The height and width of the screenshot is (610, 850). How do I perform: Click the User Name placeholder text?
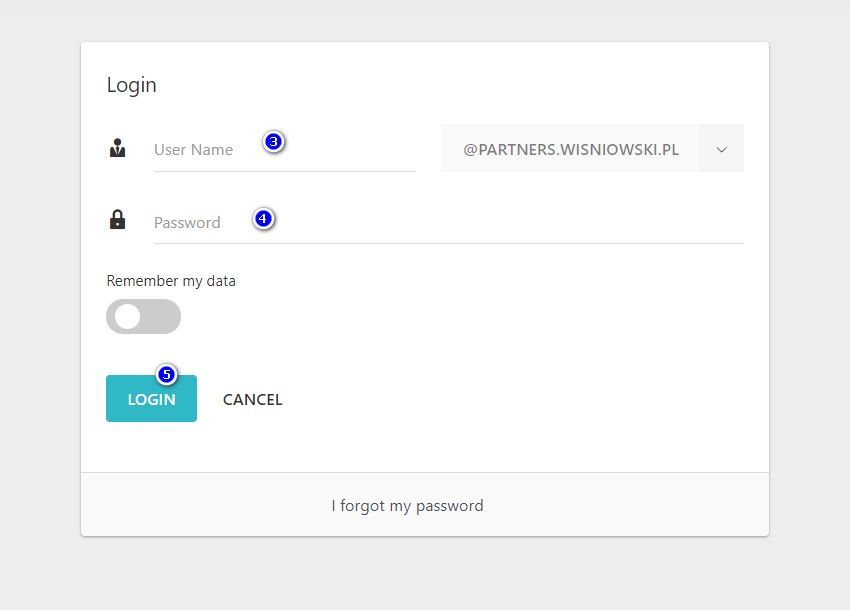pos(193,150)
